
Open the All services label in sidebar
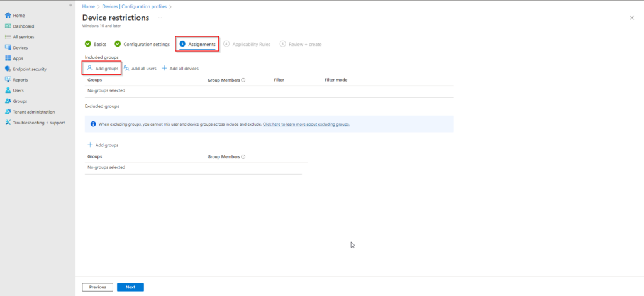24,37
